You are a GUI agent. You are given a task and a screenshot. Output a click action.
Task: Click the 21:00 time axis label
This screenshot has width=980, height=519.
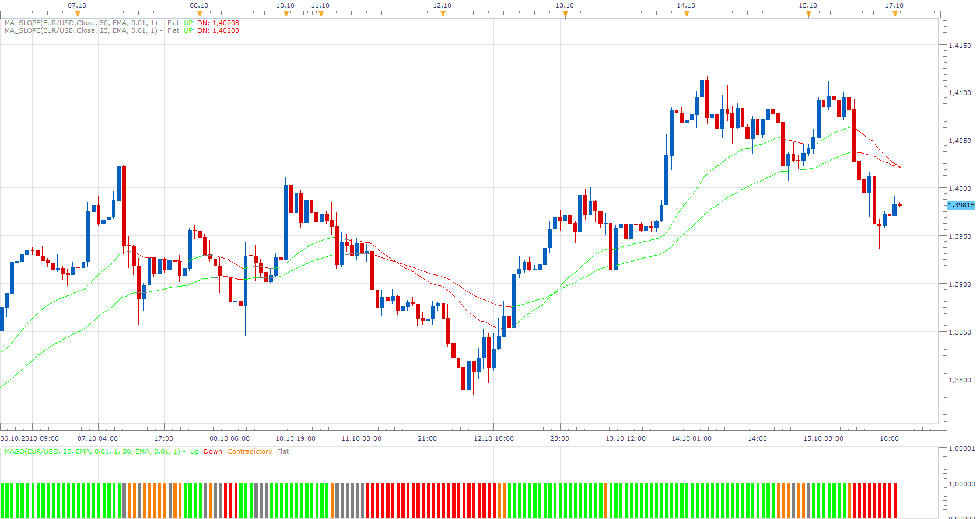(428, 438)
